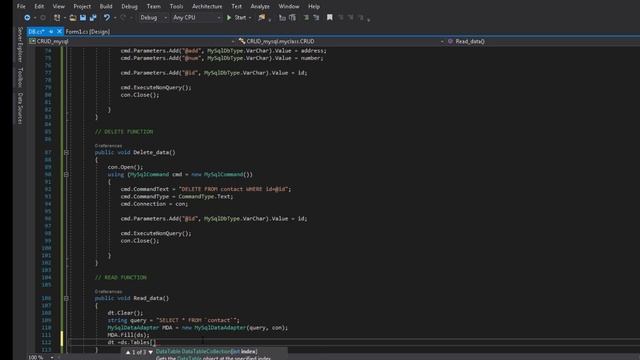Open the Project menu
The width and height of the screenshot is (640, 360).
click(x=82, y=7)
